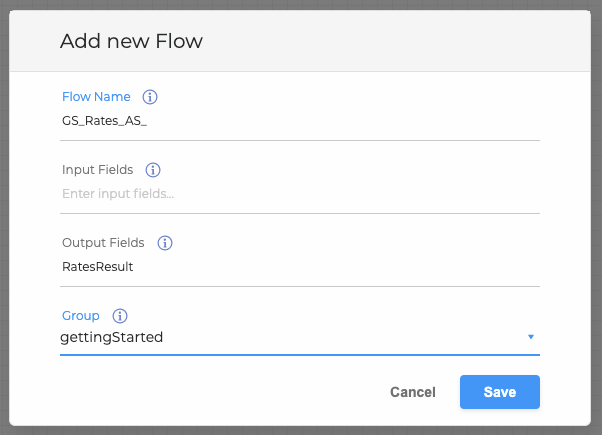Click the gray dialog header bar
This screenshot has height=435, width=602.
pos(300,41)
